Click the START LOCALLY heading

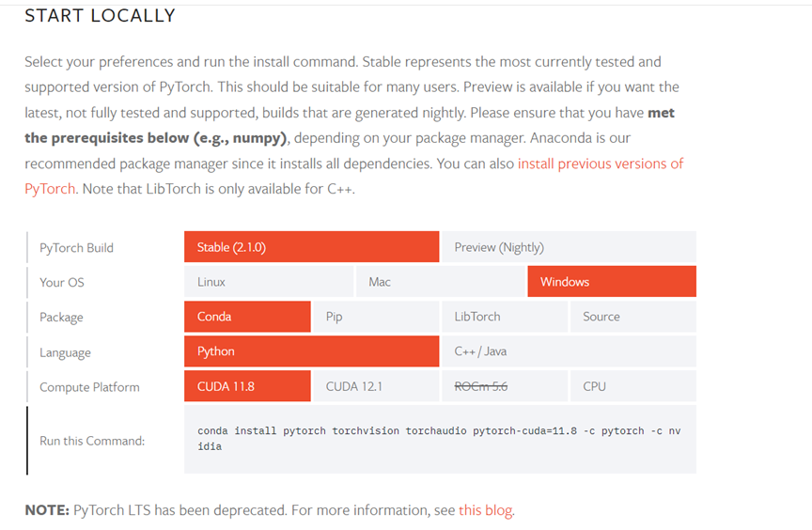100,16
